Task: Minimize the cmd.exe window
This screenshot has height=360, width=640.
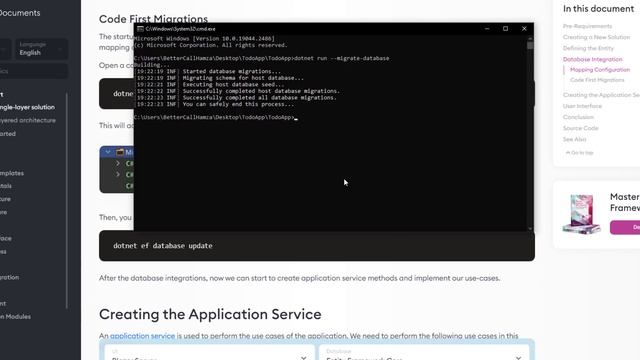Action: tap(487, 29)
